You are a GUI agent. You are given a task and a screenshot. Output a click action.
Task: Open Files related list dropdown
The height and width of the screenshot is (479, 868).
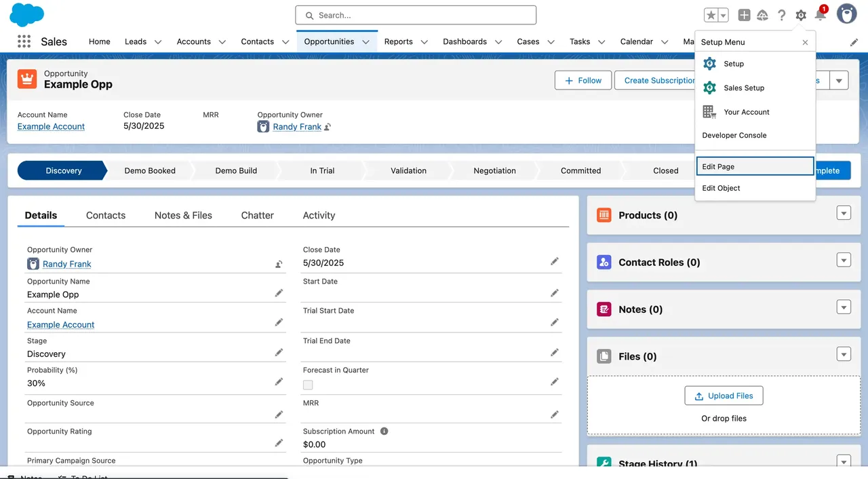pyautogui.click(x=844, y=353)
